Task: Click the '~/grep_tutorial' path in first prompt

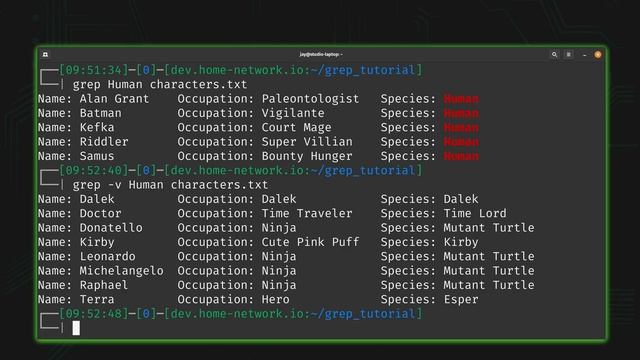Action: coord(363,70)
